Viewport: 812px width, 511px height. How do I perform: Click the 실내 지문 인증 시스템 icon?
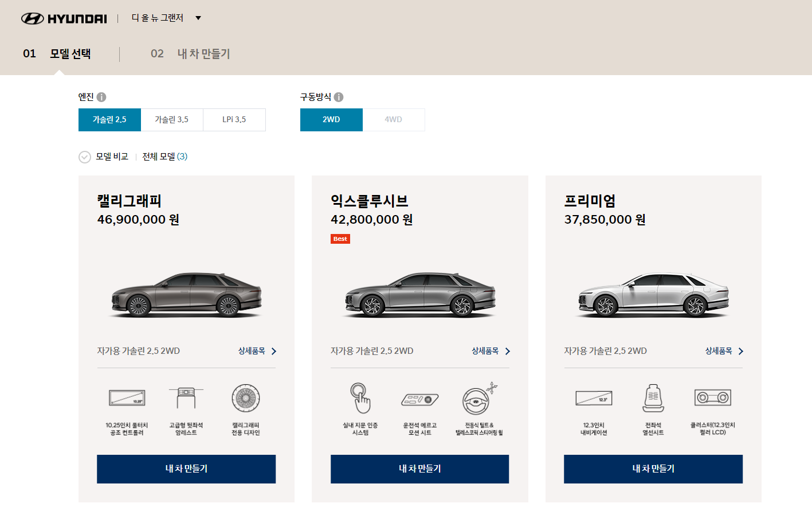(x=360, y=398)
